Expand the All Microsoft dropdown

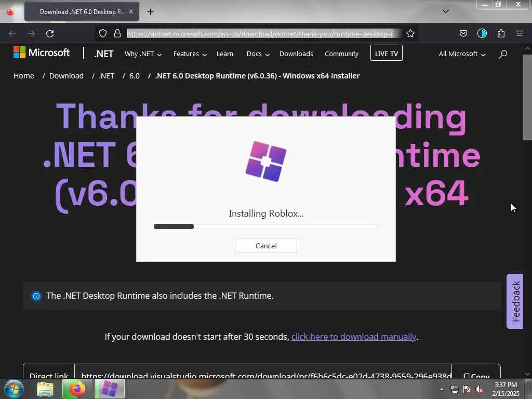point(462,54)
